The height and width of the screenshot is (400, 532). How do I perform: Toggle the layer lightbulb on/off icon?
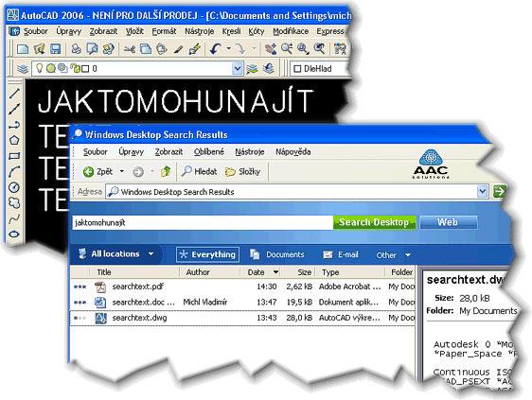point(40,68)
